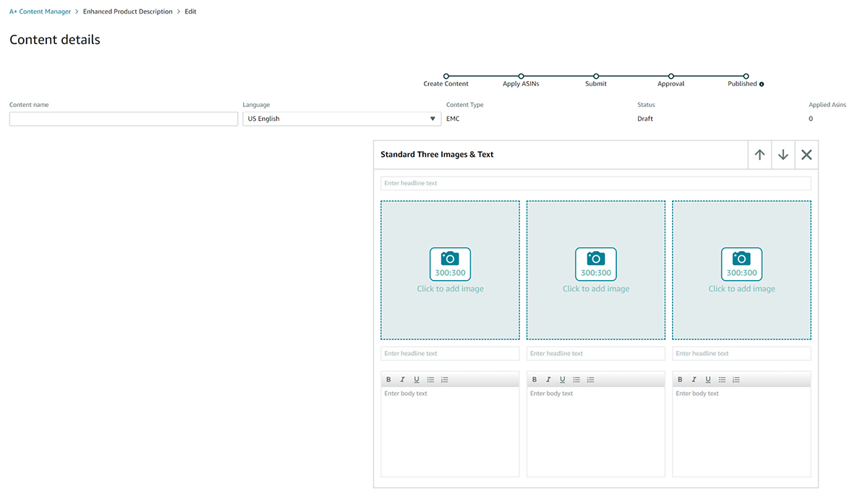The height and width of the screenshot is (492, 868).
Task: Toggle underline in the third body text editor
Action: point(708,380)
